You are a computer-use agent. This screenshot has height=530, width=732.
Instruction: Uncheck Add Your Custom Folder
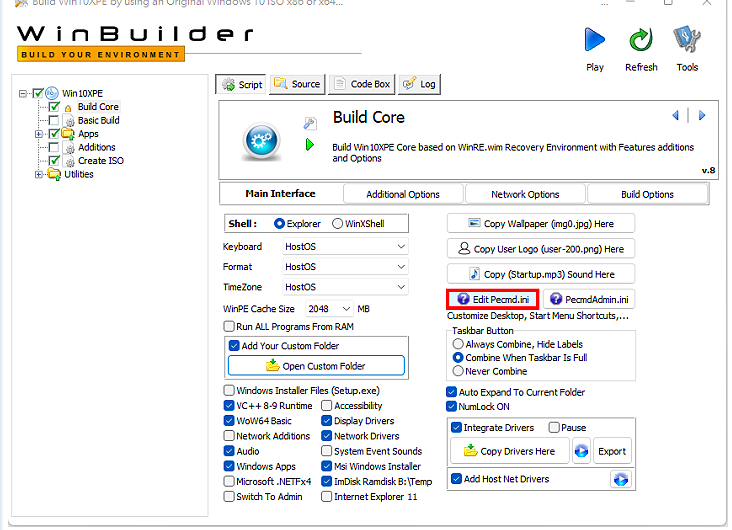234,346
